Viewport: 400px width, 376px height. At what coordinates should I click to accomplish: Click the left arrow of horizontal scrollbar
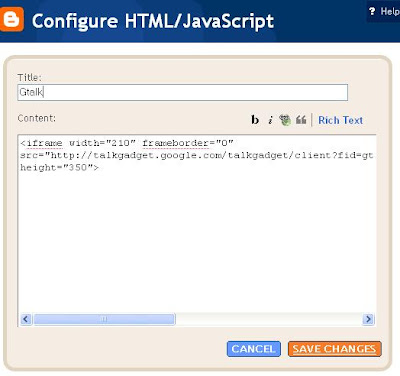[x=26, y=319]
